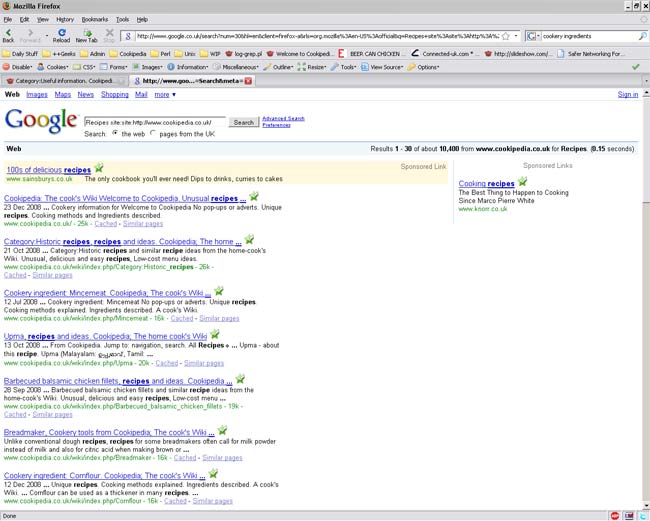Switch to the Category:Useful information tab
Image resolution: width=650 pixels, height=521 pixels.
pos(65,80)
